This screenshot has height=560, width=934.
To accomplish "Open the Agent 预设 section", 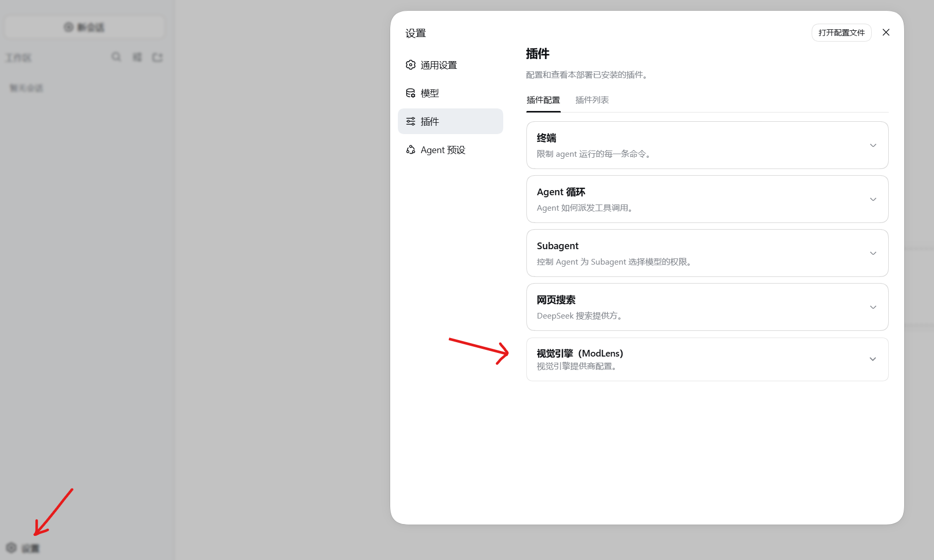I will click(450, 150).
